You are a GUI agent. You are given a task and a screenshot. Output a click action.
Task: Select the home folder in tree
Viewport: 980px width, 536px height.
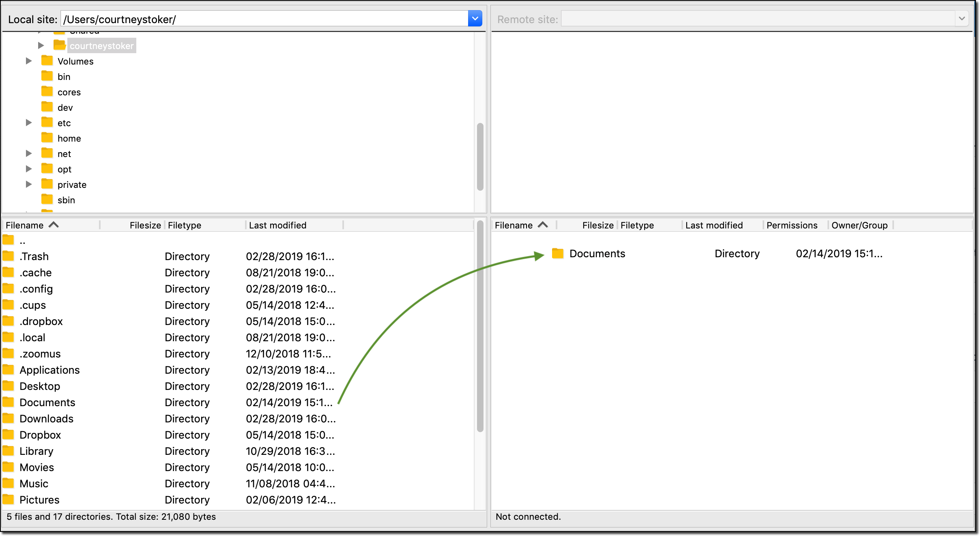[69, 138]
